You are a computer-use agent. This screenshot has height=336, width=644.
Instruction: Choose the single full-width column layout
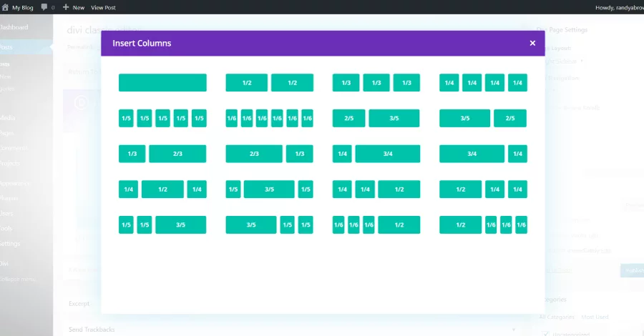162,82
